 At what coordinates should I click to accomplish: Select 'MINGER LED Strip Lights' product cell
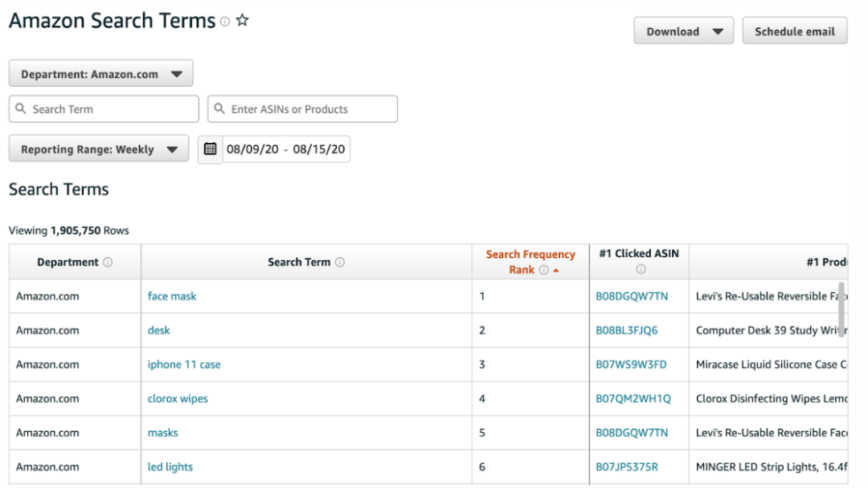pyautogui.click(x=769, y=467)
